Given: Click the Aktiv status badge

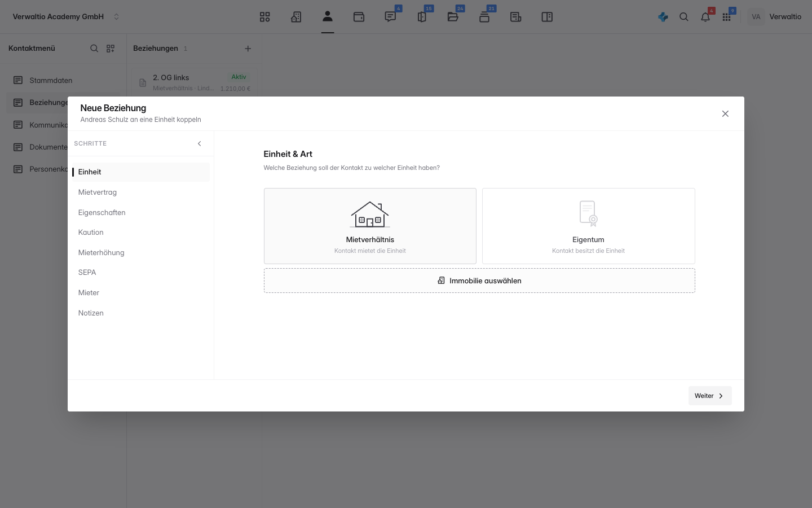Looking at the screenshot, I should tap(239, 77).
